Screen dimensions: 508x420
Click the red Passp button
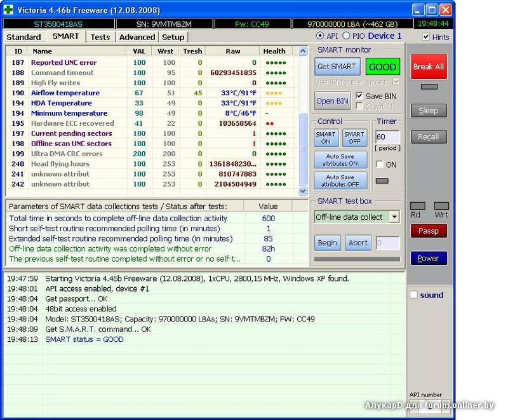429,231
